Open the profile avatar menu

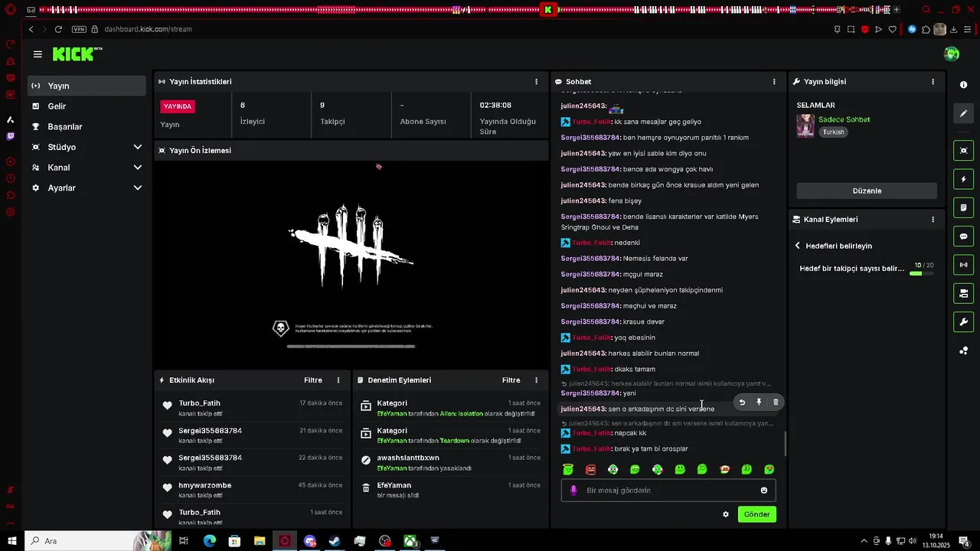[x=952, y=54]
